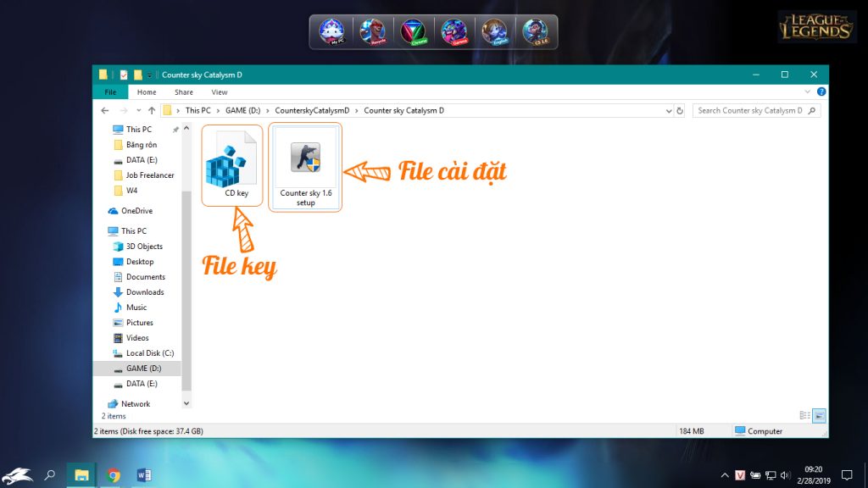Expand the This PC breadcrumb arrow

[218, 111]
